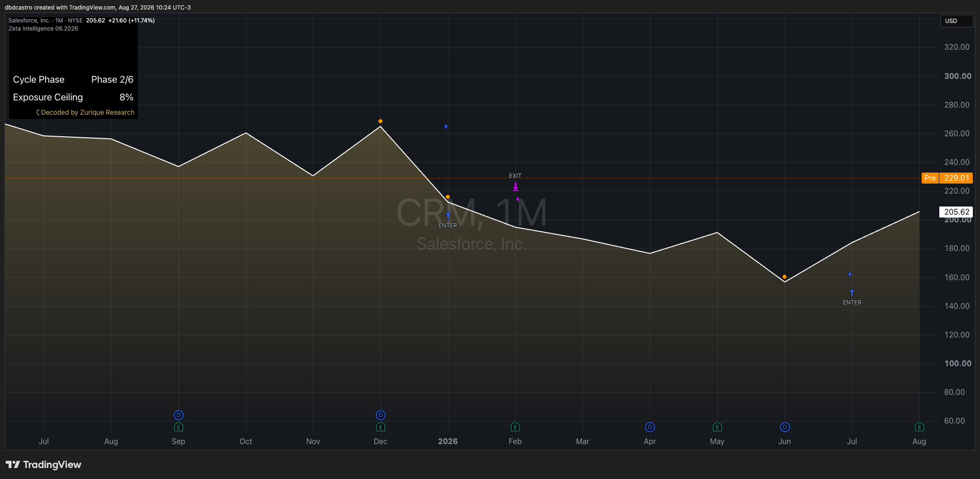
Task: Click the 100.00 price axis label
Action: click(x=958, y=363)
